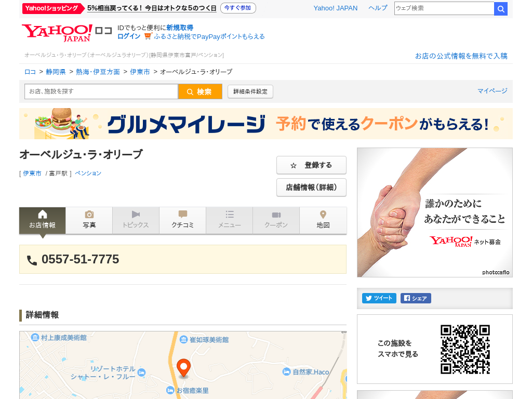Click the ロコ breadcrumb link

coord(30,72)
